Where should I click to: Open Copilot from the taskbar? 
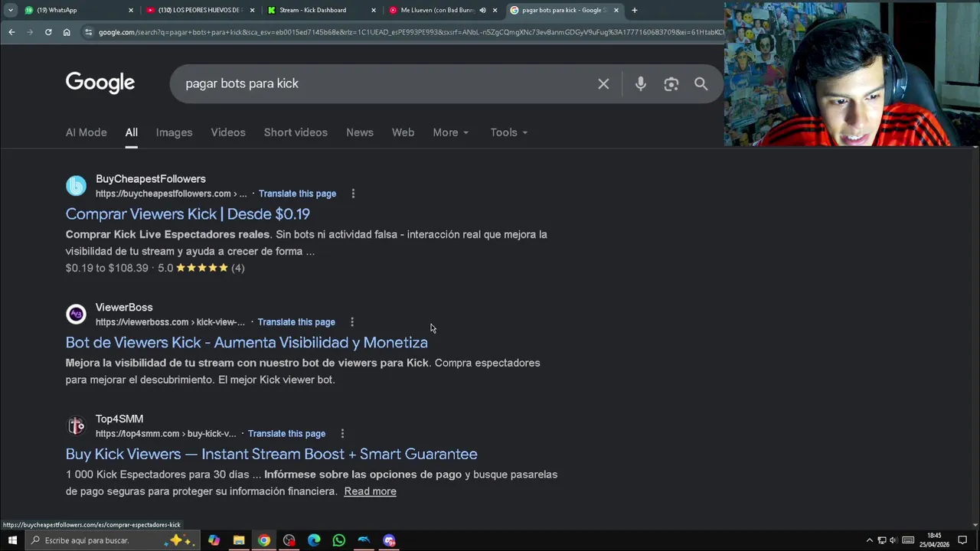point(214,540)
